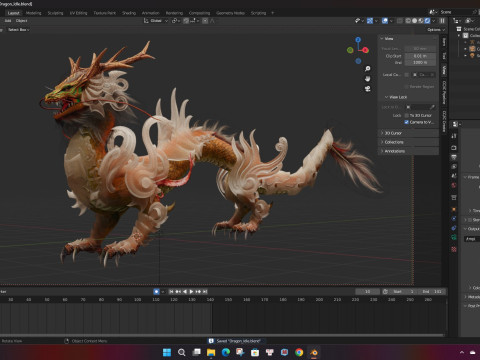This screenshot has width=480, height=360.
Task: Switch to the Scripting workspace tab
Action: click(258, 13)
